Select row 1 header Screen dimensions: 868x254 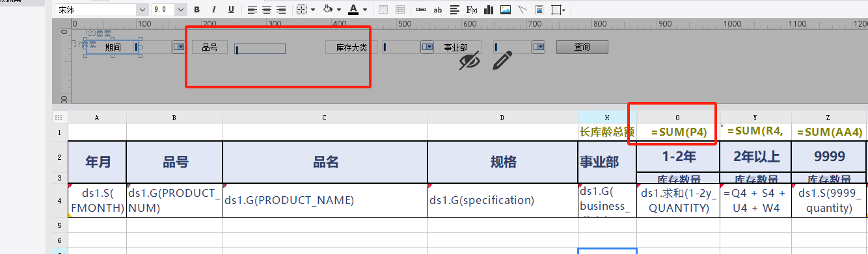59,132
